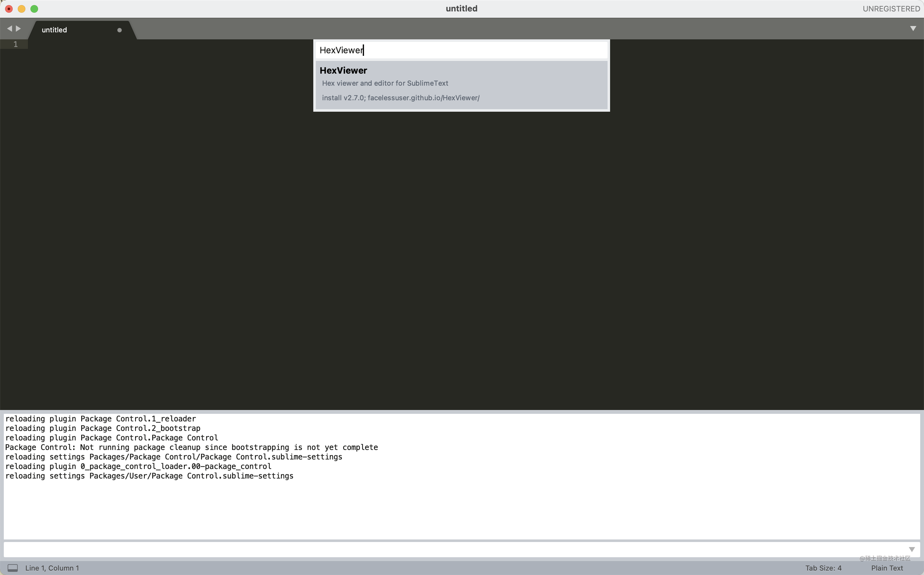Toggle side panel switcher icon in status bar
This screenshot has height=575, width=924.
[x=13, y=568]
